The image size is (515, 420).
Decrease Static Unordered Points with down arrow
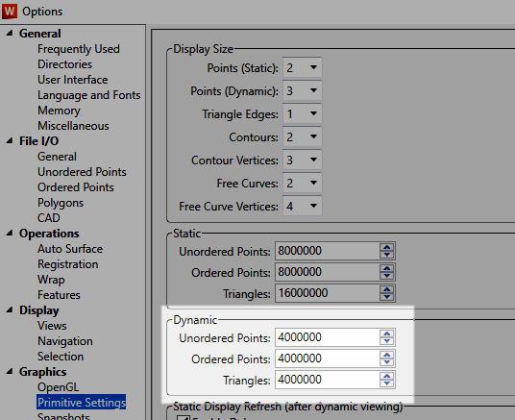387,255
